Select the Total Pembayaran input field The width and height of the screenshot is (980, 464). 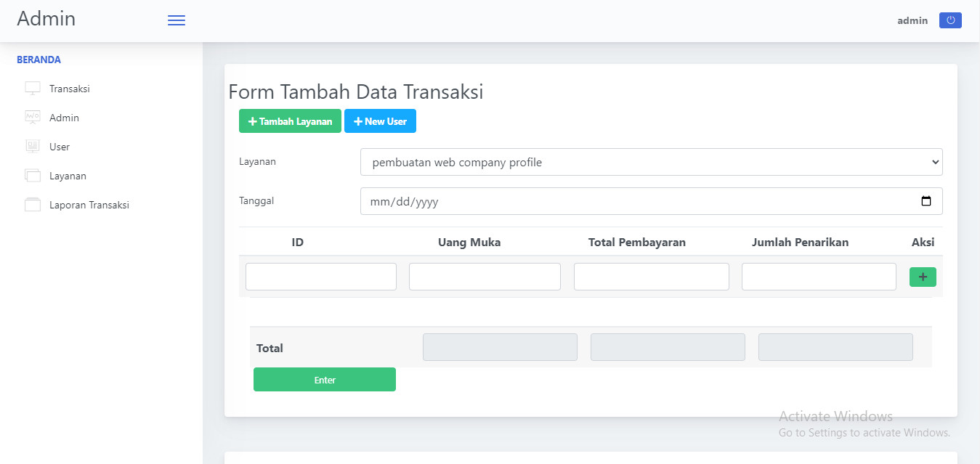pyautogui.click(x=651, y=277)
